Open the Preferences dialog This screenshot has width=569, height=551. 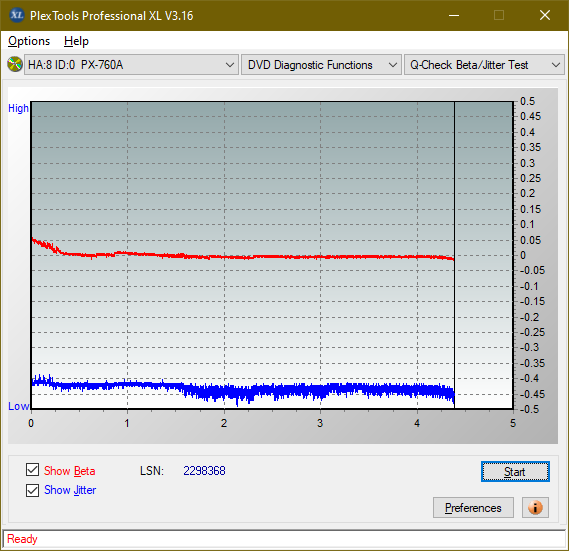point(473,507)
